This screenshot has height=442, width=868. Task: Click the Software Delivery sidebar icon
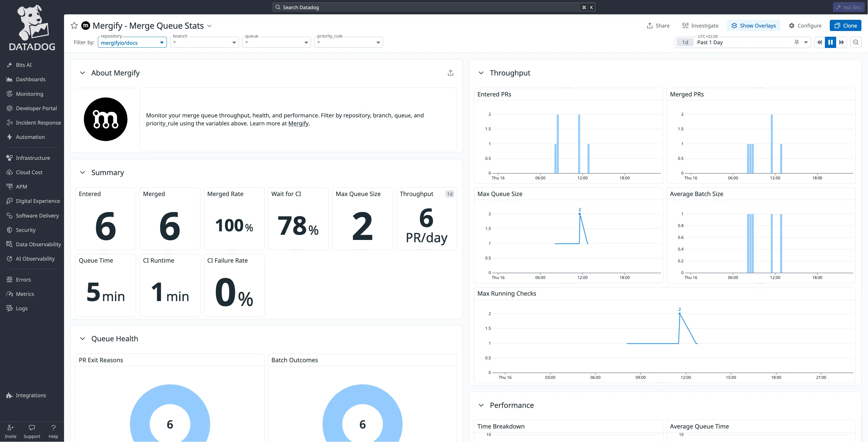pos(9,216)
